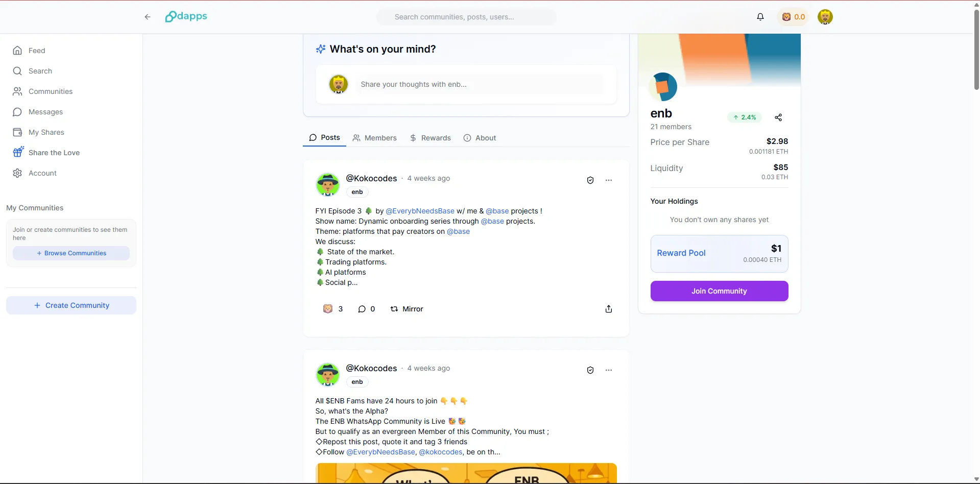Switch to the Members tab
Image resolution: width=980 pixels, height=484 pixels.
[374, 138]
